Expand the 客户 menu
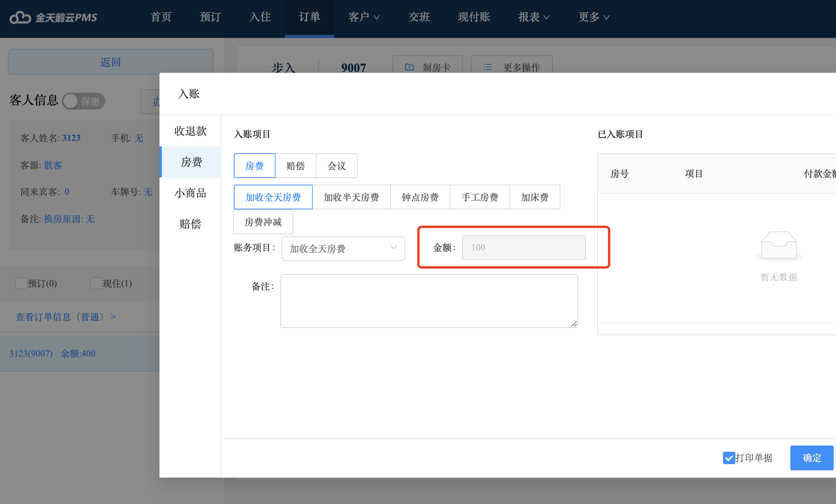Image resolution: width=836 pixels, height=504 pixels. coord(364,17)
